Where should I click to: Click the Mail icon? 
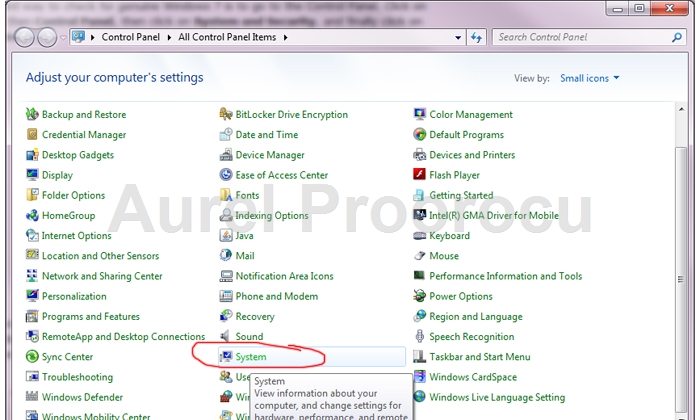[x=226, y=255]
